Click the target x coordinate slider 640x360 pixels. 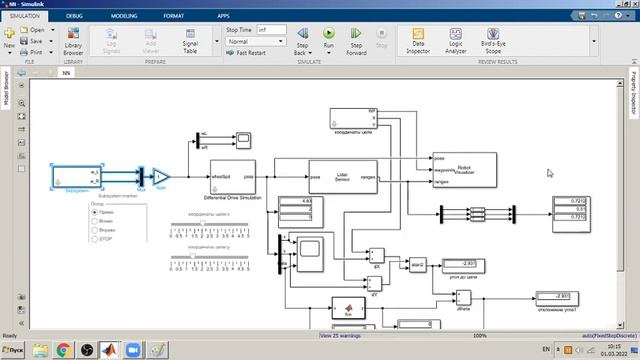(209, 224)
